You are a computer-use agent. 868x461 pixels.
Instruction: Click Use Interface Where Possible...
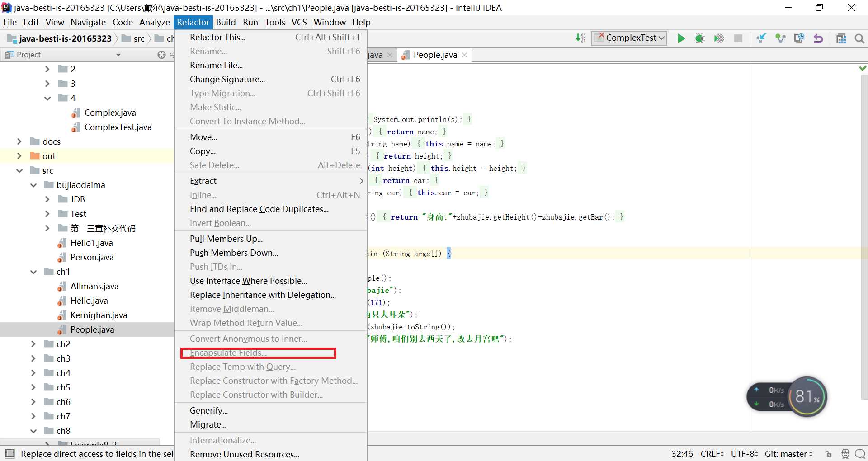coord(270,281)
